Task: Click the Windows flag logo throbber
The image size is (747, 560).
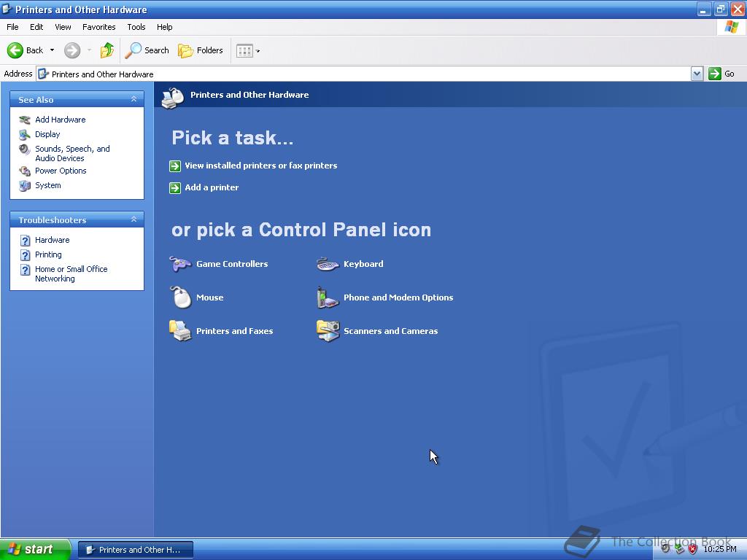Action: click(x=731, y=27)
